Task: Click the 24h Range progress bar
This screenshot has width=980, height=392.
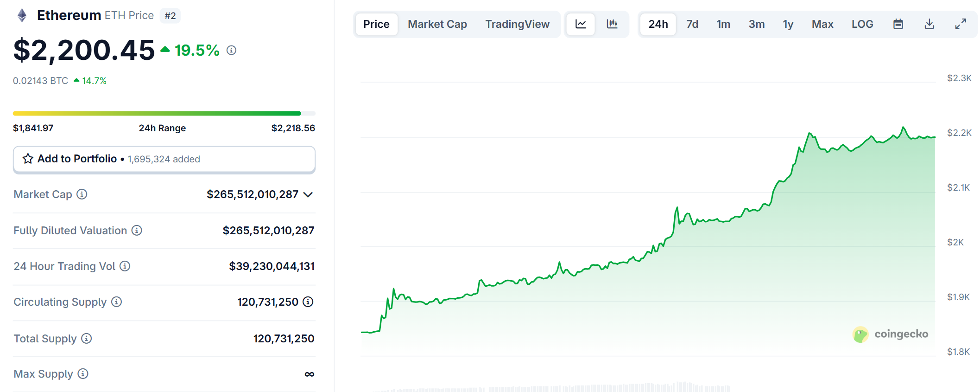Action: point(164,113)
